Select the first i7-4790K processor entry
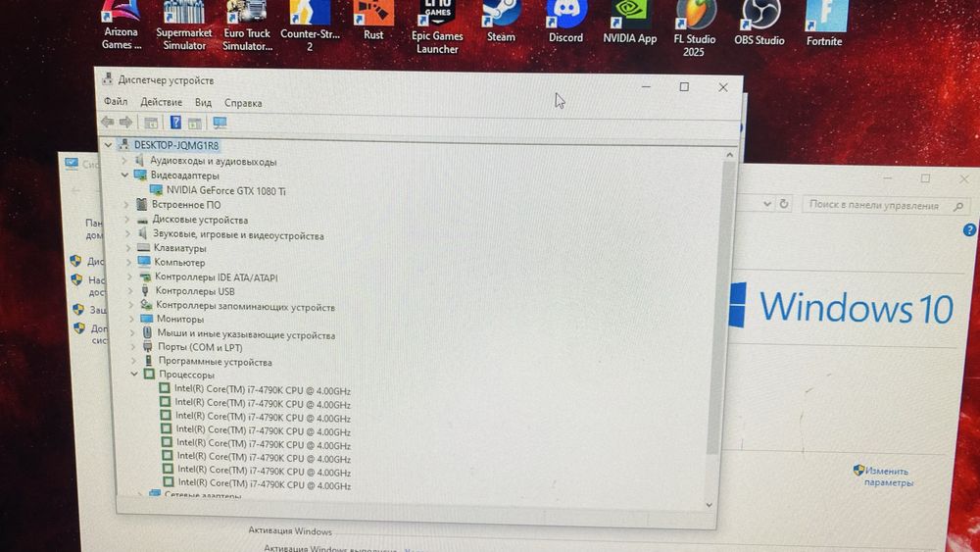Viewport: 980px width, 552px height. [262, 390]
